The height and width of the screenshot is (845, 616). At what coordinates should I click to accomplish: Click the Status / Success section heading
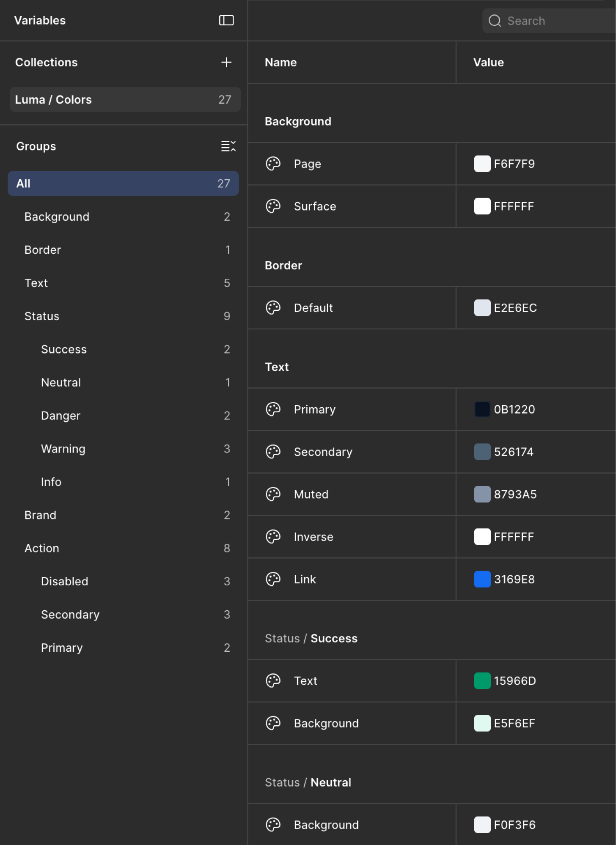pyautogui.click(x=311, y=639)
